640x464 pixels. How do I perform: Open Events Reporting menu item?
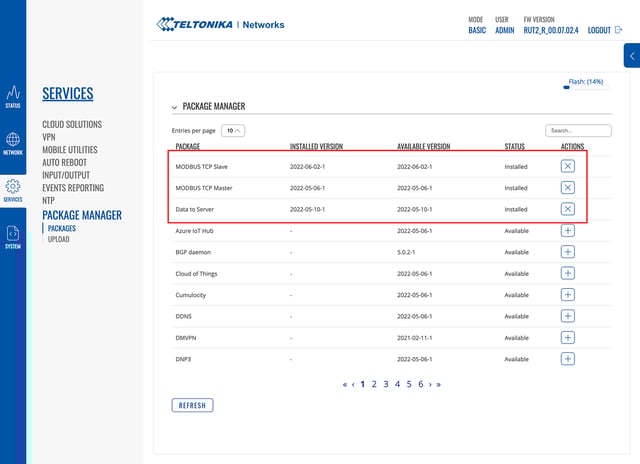tap(73, 188)
